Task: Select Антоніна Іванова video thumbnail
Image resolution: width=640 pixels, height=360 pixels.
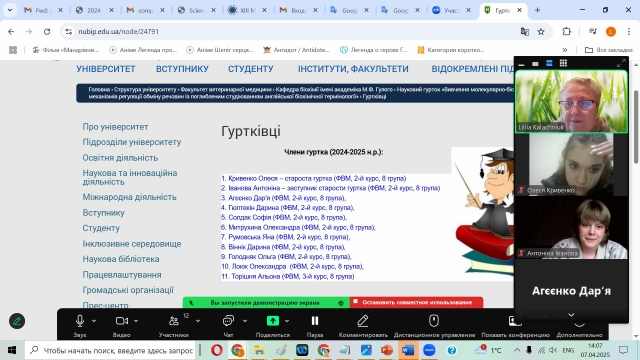Action: 571,228
